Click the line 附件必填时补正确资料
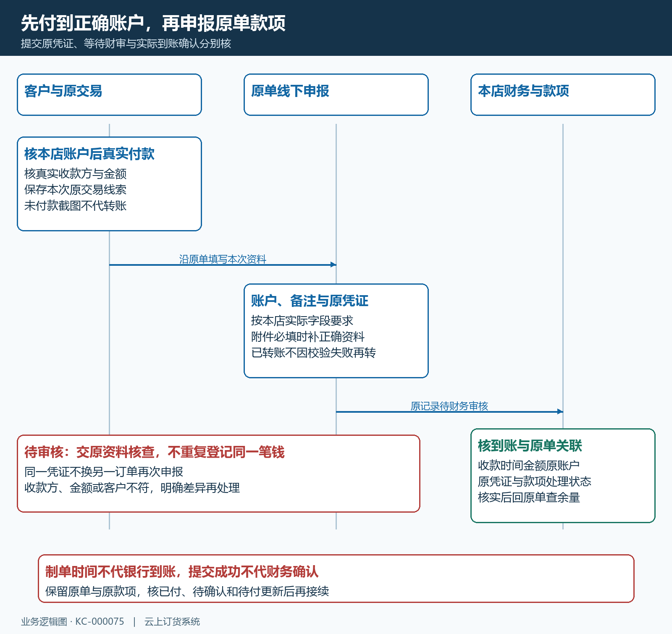This screenshot has height=634, width=672. [308, 336]
